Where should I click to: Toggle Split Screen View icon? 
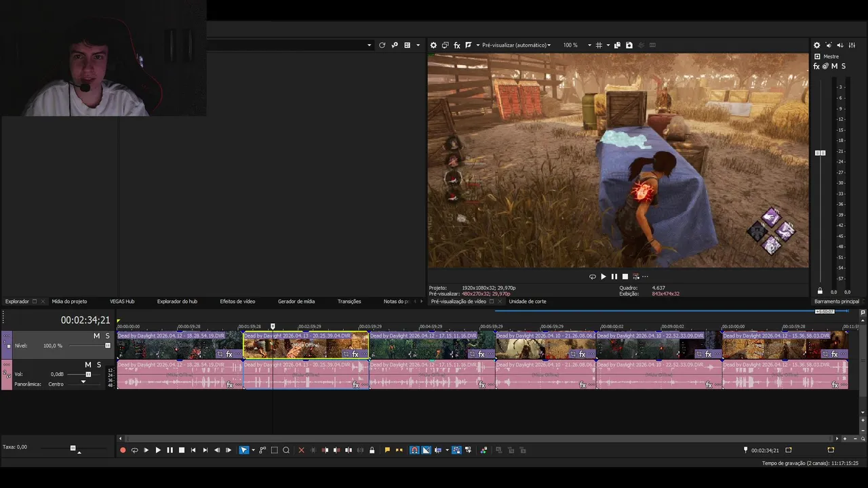pyautogui.click(x=469, y=45)
